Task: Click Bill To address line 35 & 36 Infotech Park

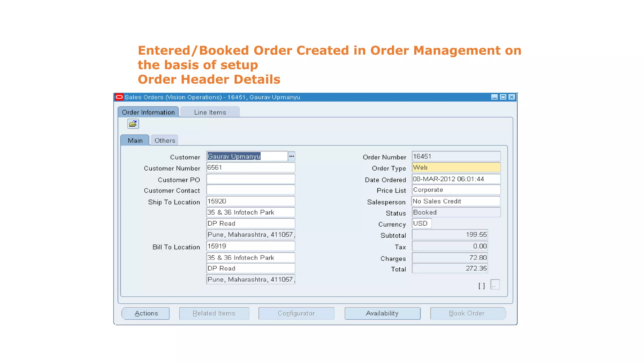Action: (251, 258)
